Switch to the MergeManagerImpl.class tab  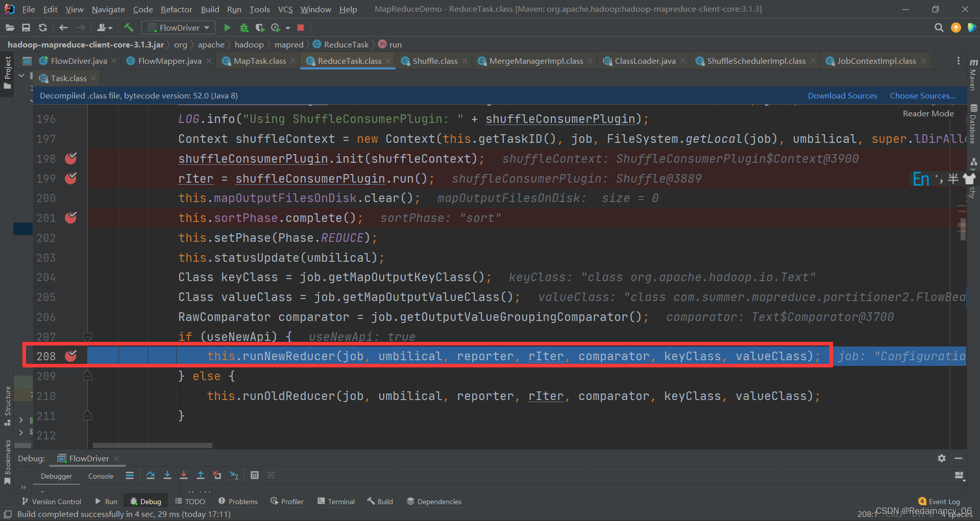pos(536,61)
